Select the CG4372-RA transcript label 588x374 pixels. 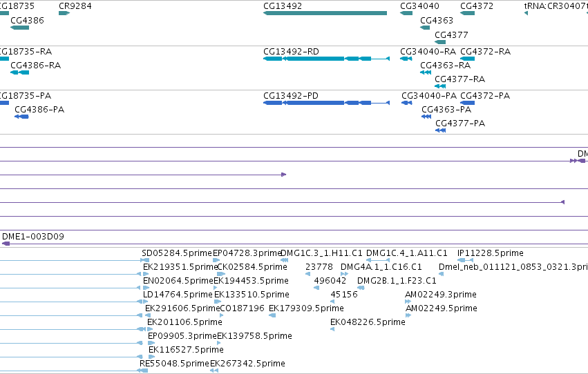[485, 51]
